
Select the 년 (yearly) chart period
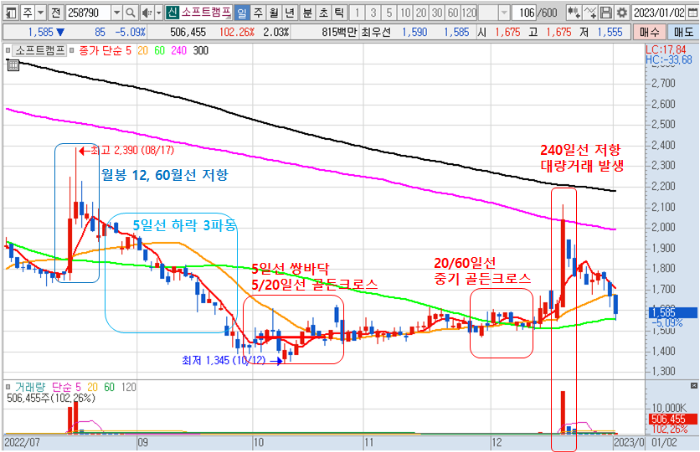click(x=290, y=13)
